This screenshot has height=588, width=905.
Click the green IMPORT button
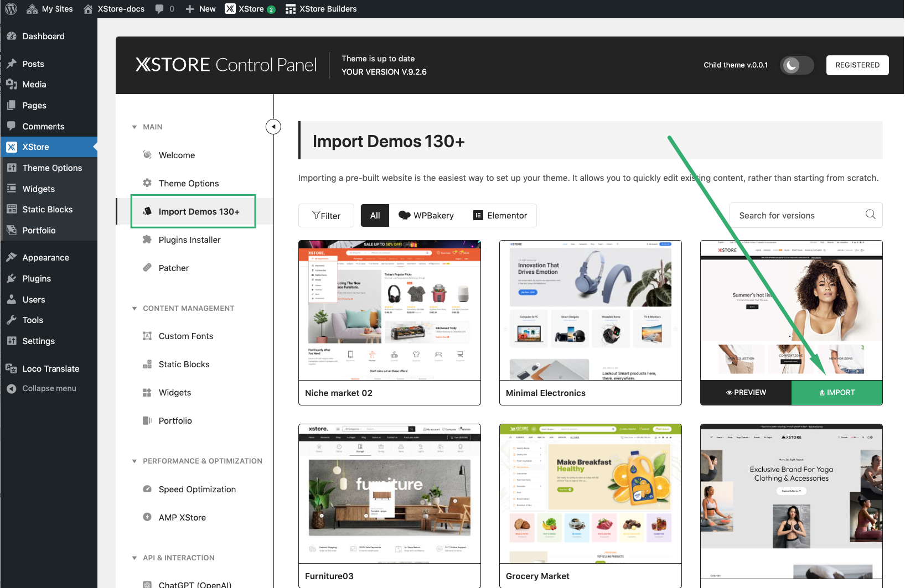[x=837, y=393]
